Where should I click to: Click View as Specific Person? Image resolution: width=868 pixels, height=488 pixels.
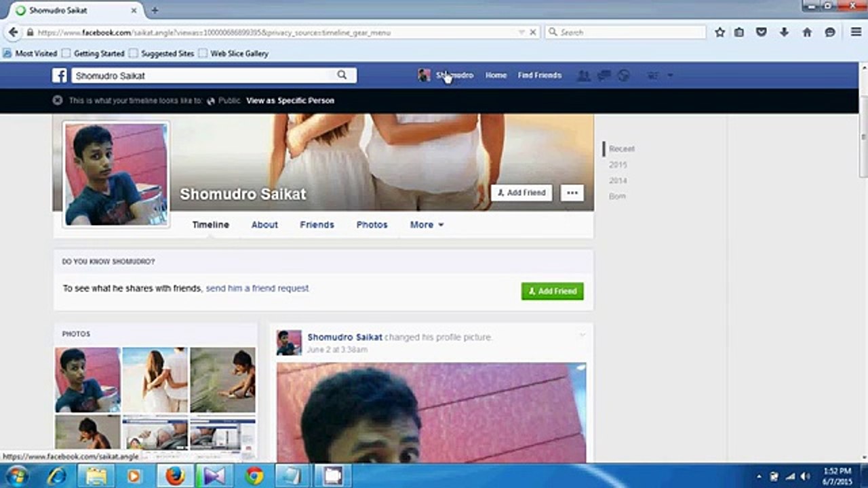[290, 100]
